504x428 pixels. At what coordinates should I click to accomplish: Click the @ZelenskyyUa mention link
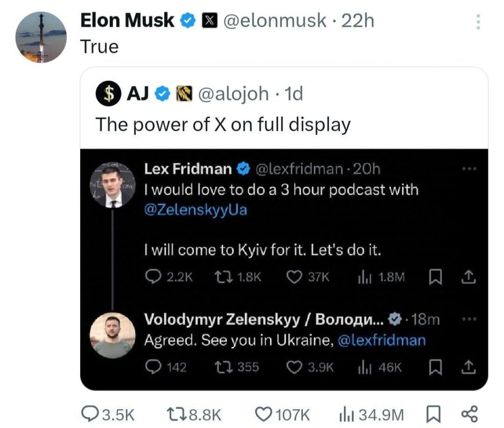[x=196, y=209]
